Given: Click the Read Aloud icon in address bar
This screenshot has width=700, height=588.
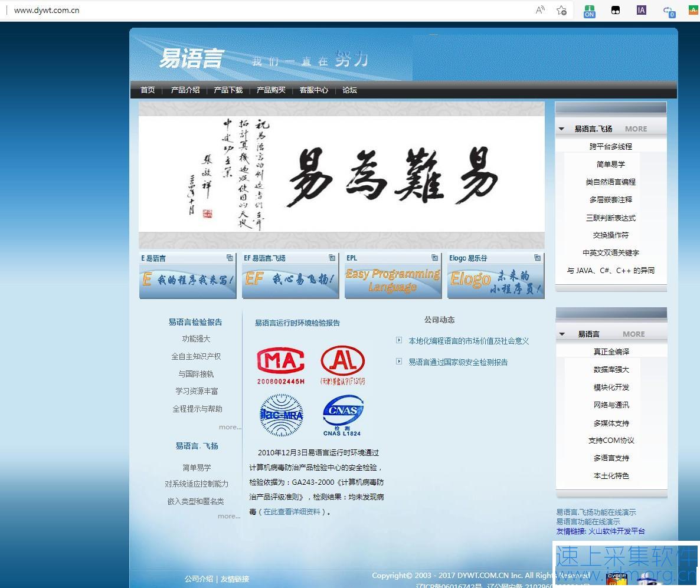Looking at the screenshot, I should point(539,10).
